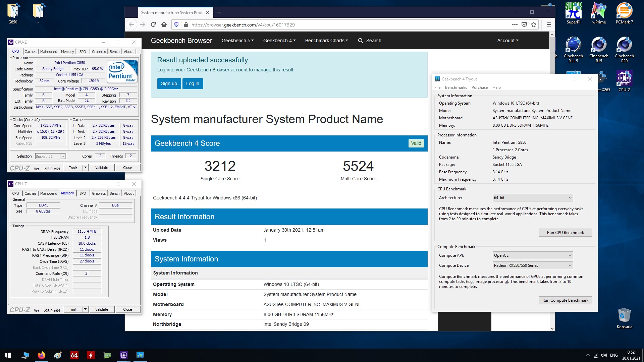Go to browser home page
The height and width of the screenshot is (362, 644).
point(164,24)
